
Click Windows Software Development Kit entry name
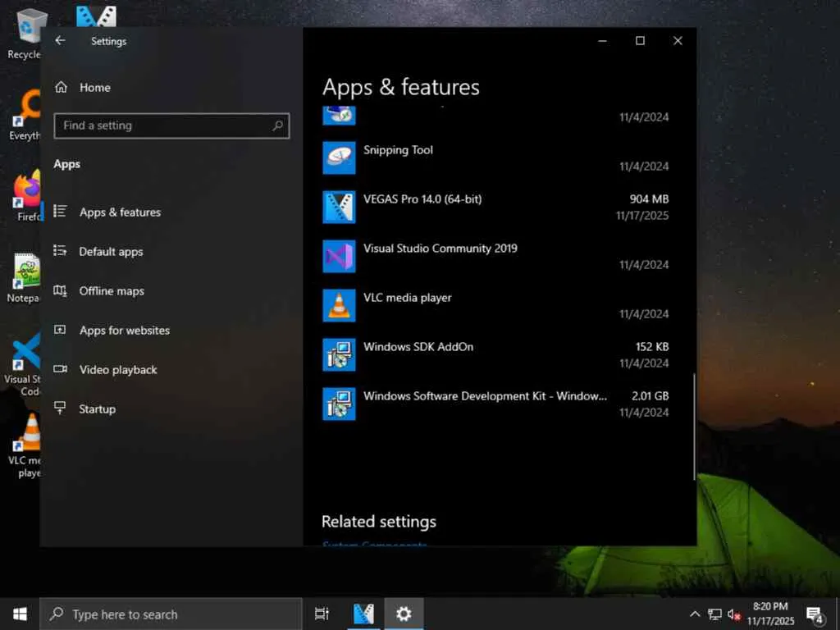[485, 396]
